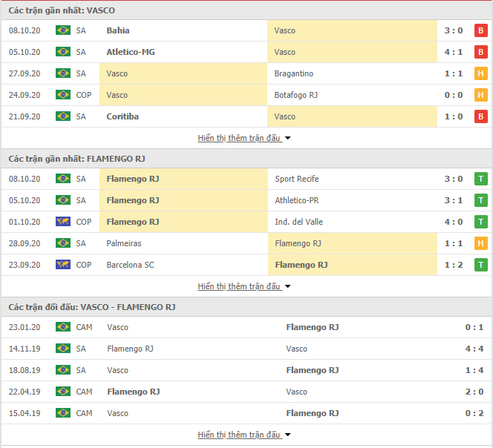Click the orange H badge for Palmeiras match
Screen dimensions: 493x448
tap(480, 243)
